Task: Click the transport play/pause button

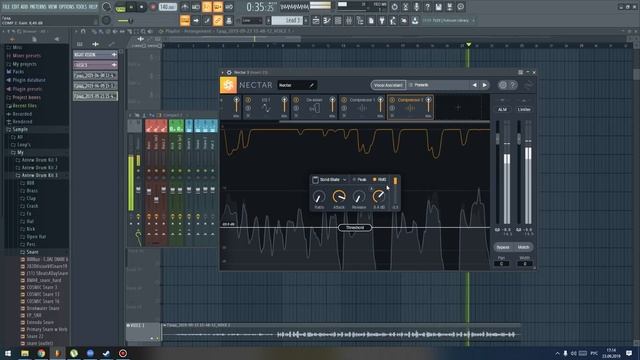Action: (x=131, y=7)
